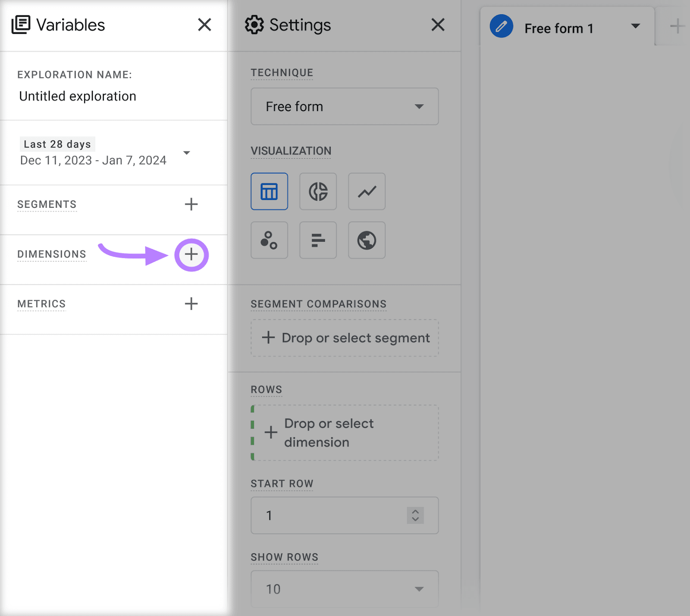Add a new metric with plus icon
Image resolution: width=690 pixels, height=616 pixels.
[x=191, y=304]
